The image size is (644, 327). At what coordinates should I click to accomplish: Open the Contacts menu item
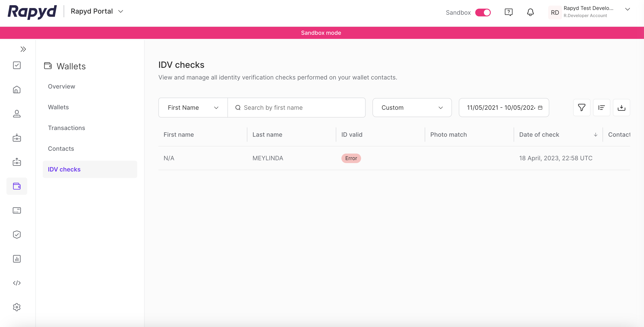tap(61, 149)
